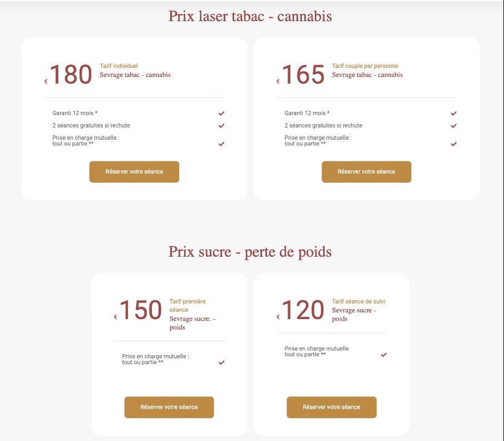Click the checkmark in the première séance card
This screenshot has width=504, height=441.
[221, 362]
